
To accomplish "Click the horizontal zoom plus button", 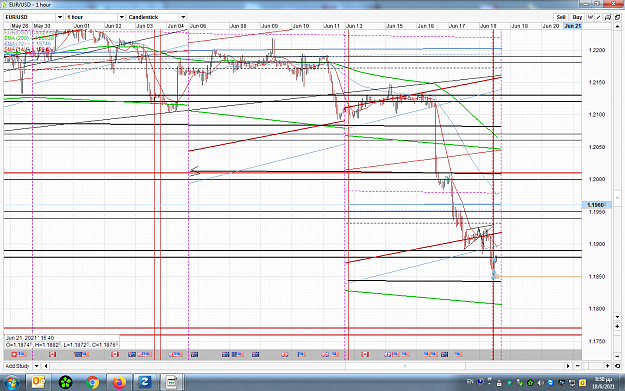I will tap(608, 366).
